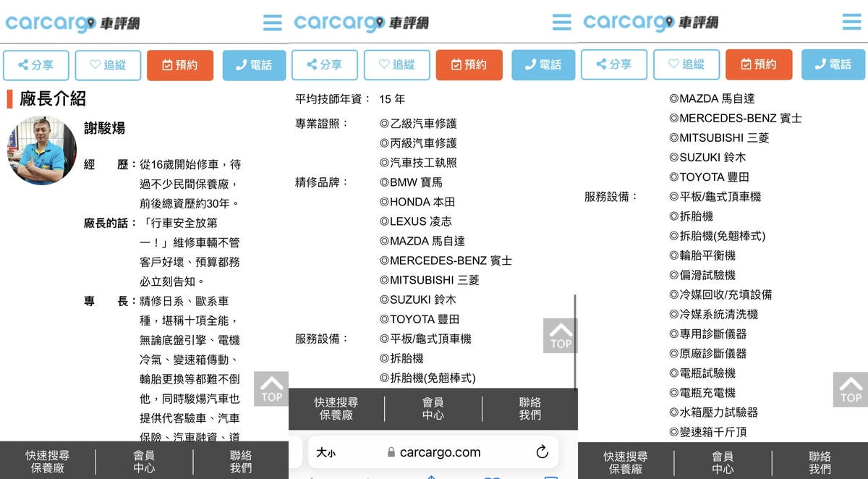
Task: Click MAZDA 馬自達 in middle screenshot
Action: [422, 241]
